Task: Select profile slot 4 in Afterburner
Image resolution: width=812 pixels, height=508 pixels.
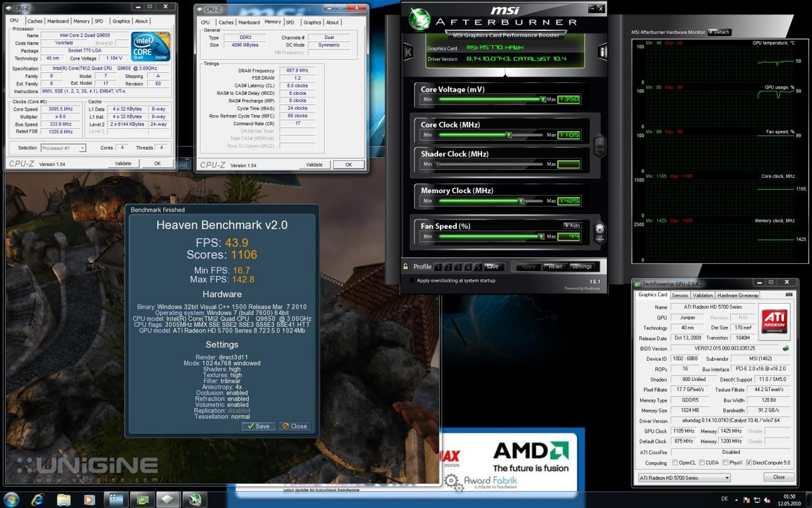Action: pos(468,267)
